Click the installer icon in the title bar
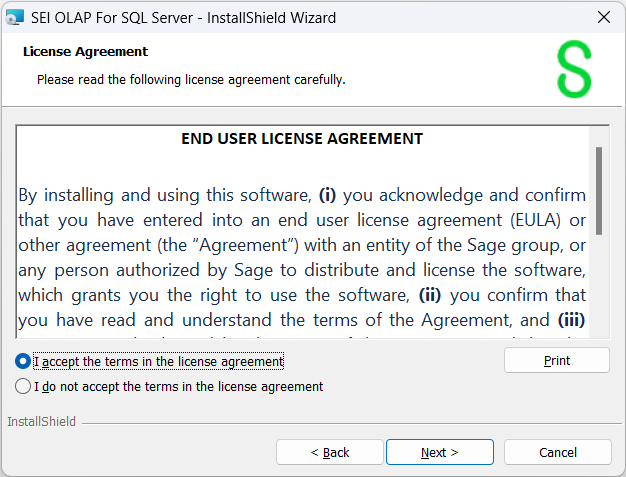 tap(15, 18)
